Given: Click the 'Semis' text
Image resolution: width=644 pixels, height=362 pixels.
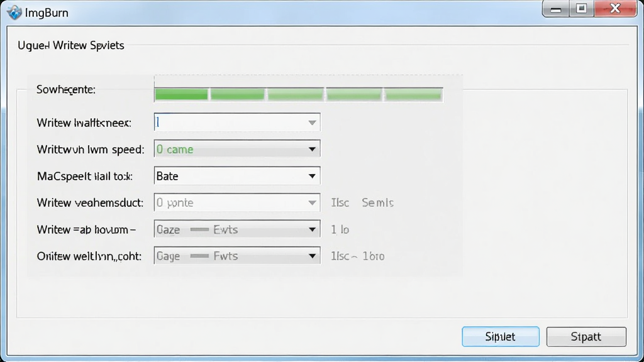Looking at the screenshot, I should pyautogui.click(x=377, y=203).
